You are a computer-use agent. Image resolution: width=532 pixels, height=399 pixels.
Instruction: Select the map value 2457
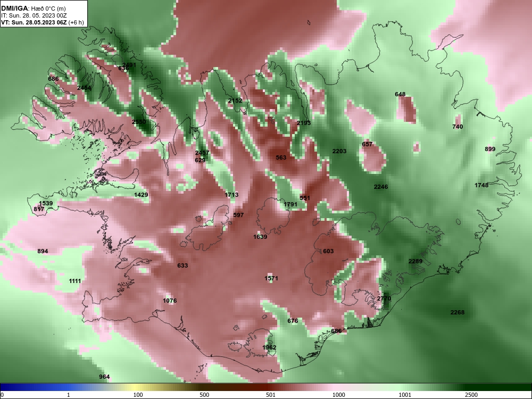point(202,153)
